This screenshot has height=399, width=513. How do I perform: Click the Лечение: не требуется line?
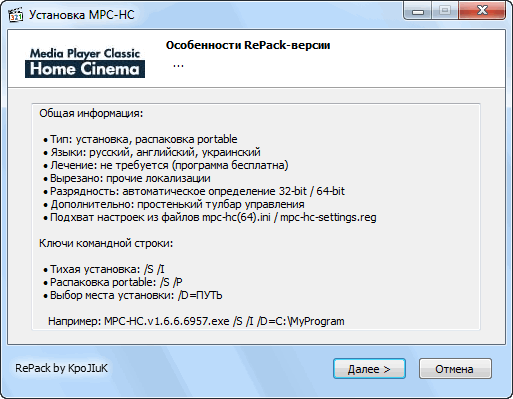[166, 165]
